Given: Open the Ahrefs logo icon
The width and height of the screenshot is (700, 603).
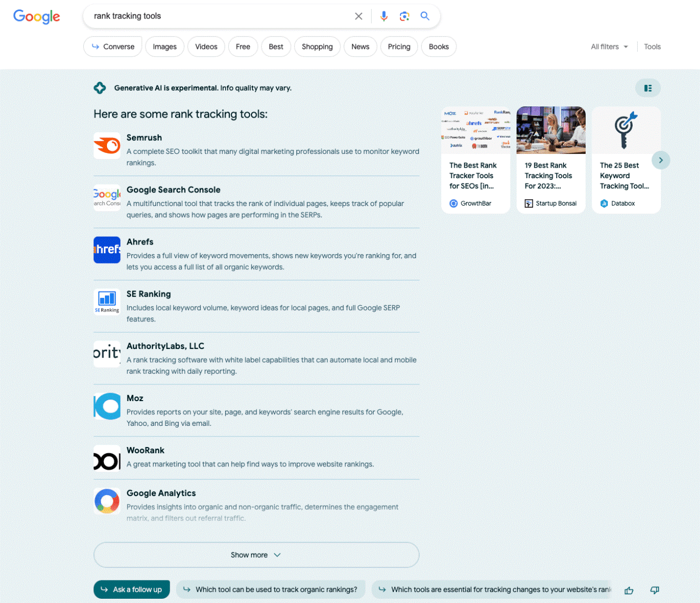Looking at the screenshot, I should [107, 250].
